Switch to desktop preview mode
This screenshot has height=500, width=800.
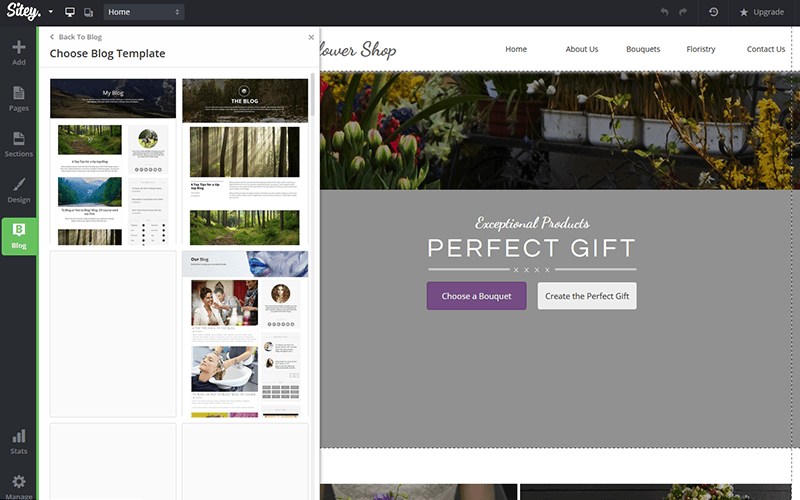tap(70, 12)
